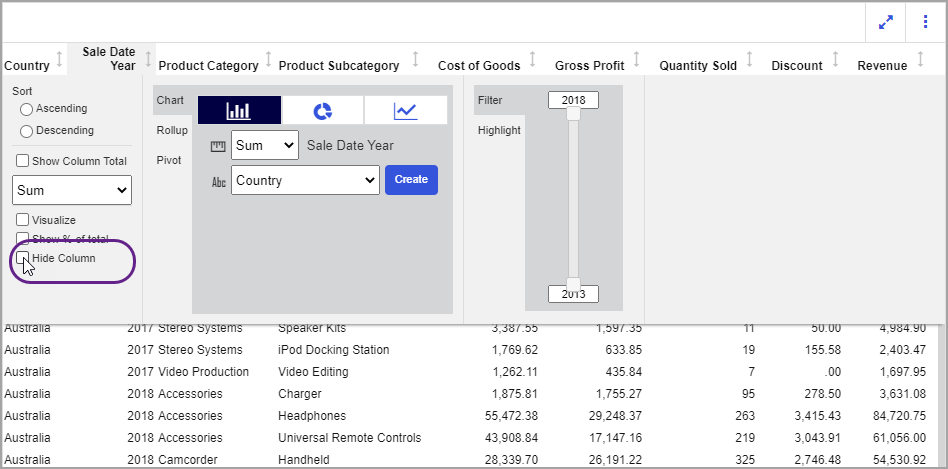Viewport: 948px width, 469px height.
Task: Click sort arrow icon beside Country header
Action: pos(59,60)
